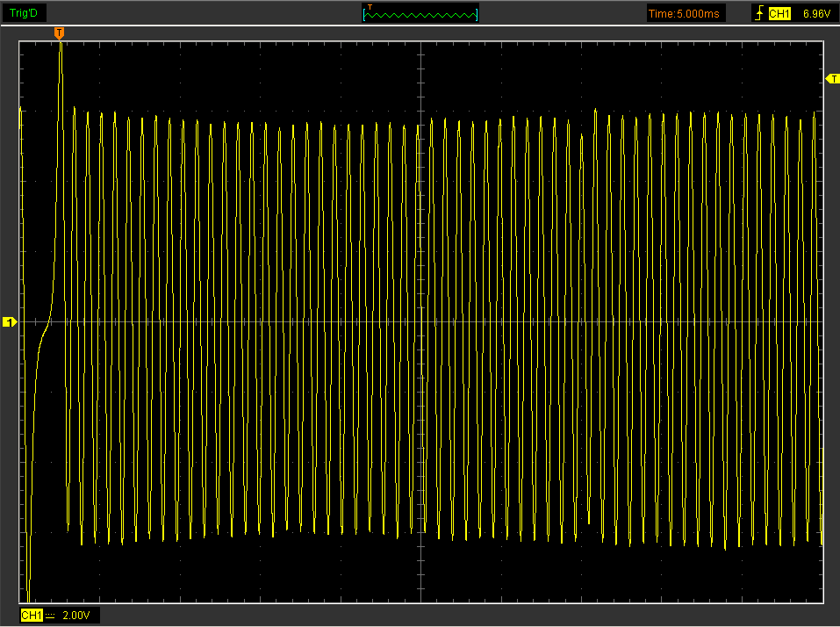Click the orange horizontal trigger position marker
Screen dimensions: 840x627
(60, 33)
